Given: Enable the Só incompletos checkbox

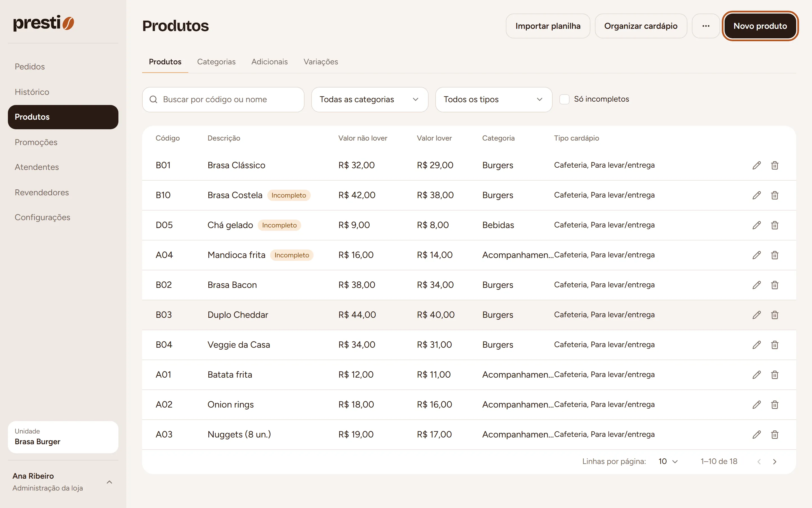Looking at the screenshot, I should (x=564, y=99).
